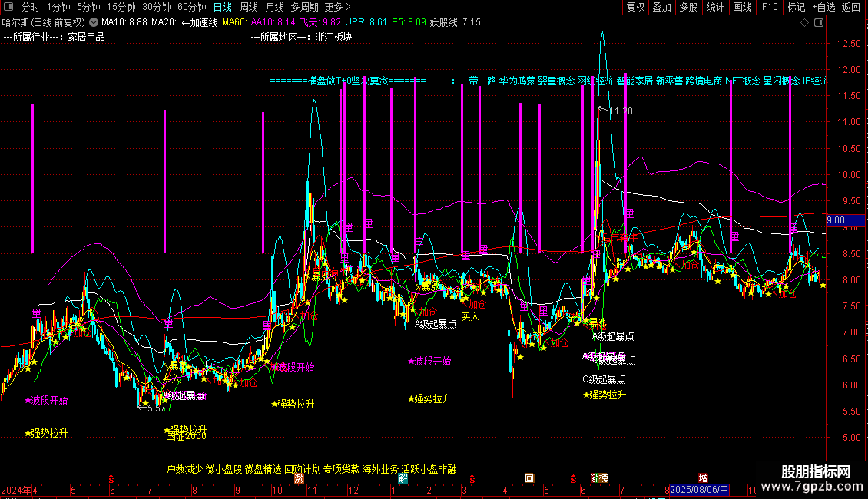Click the 标记 mark button
Screen dimensions: 868x499
pyautogui.click(x=796, y=7)
